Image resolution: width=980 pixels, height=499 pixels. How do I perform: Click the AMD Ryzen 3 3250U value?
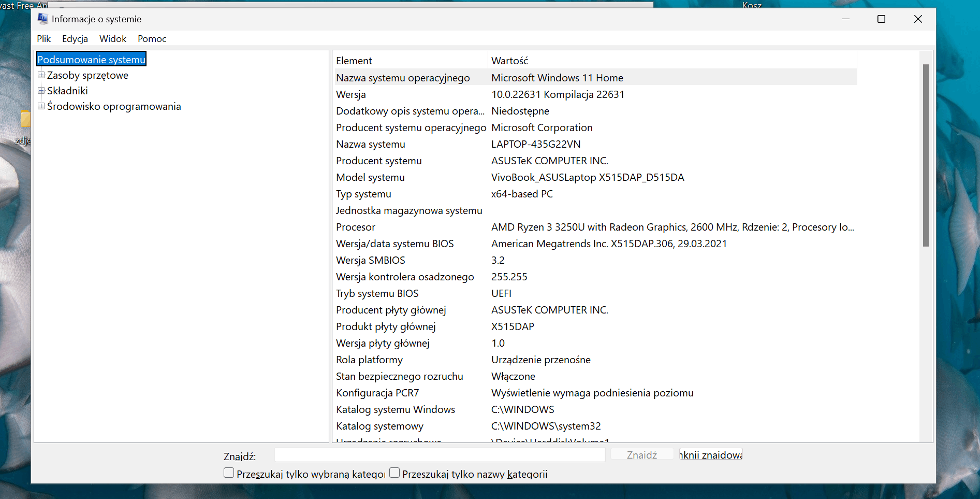(672, 227)
